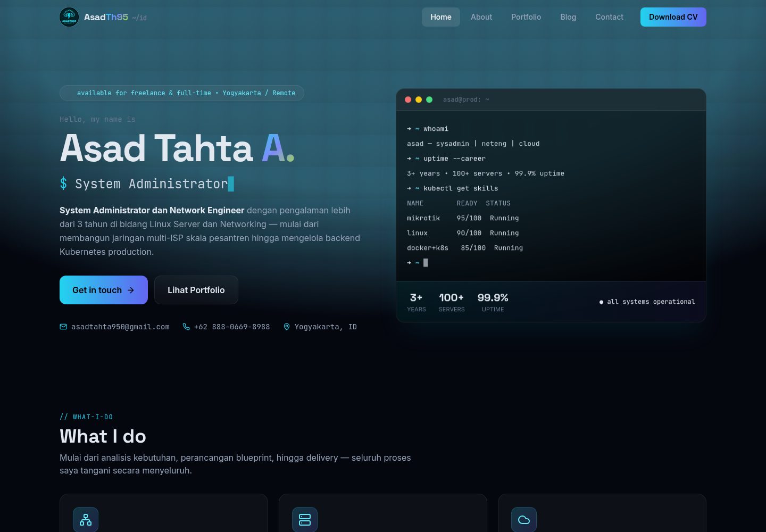Viewport: 766px width, 532px height.
Task: Click the map pin icon beside Yogyakarta, ID
Action: [x=287, y=327]
